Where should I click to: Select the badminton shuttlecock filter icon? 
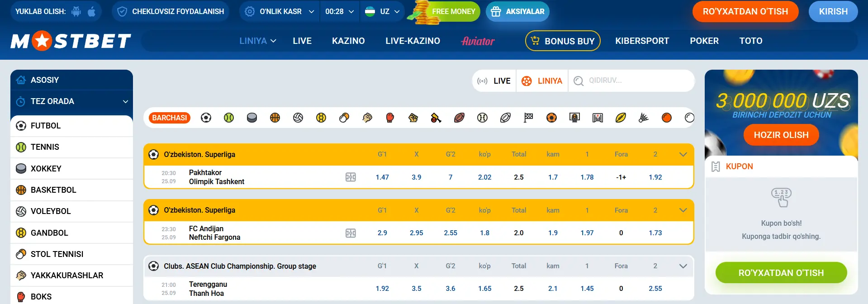643,118
